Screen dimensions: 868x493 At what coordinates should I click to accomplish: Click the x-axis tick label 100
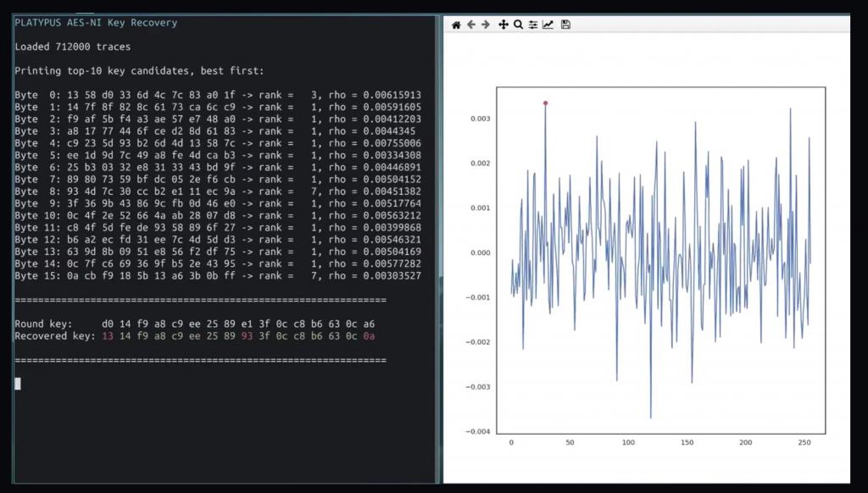coord(628,443)
